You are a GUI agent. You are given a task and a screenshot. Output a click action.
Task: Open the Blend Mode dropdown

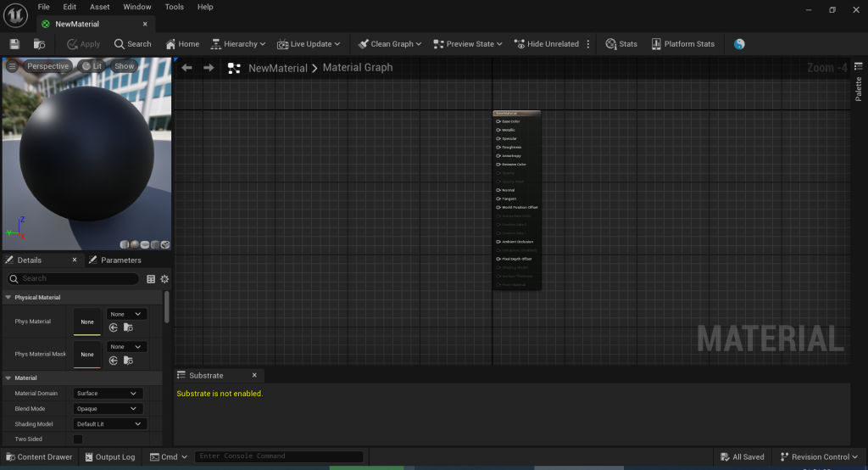tap(108, 409)
